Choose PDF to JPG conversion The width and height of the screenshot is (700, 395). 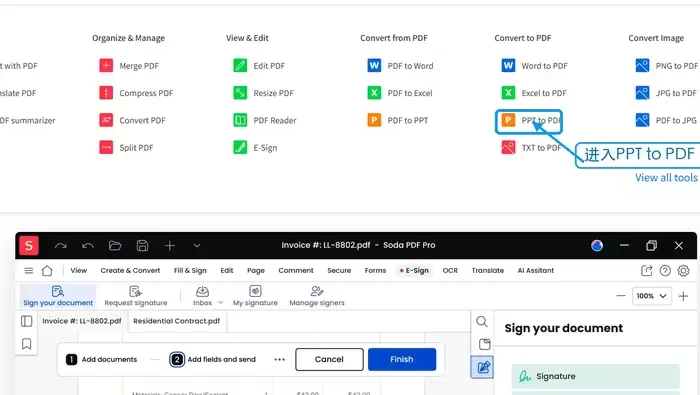(666, 120)
